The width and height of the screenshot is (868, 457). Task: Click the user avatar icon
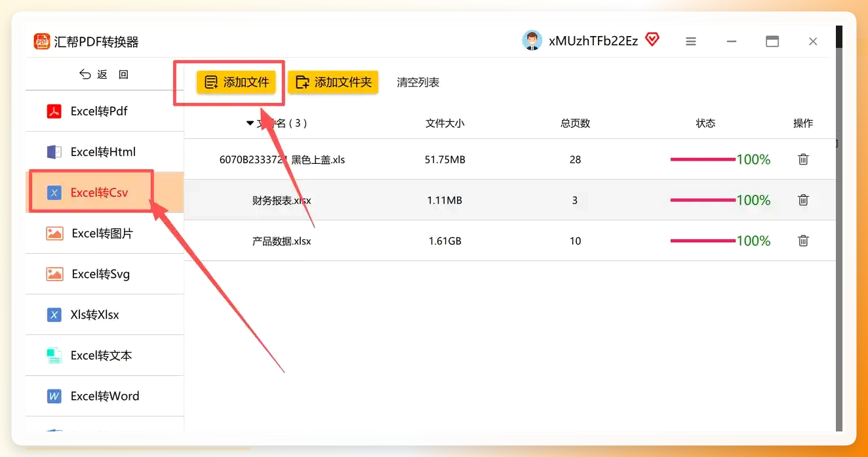pos(532,41)
